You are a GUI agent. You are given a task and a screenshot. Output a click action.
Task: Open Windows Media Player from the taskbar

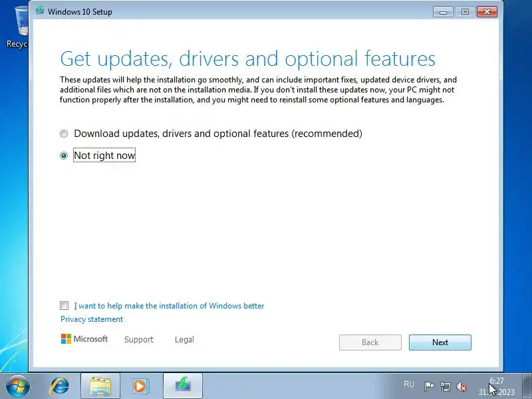tap(140, 386)
